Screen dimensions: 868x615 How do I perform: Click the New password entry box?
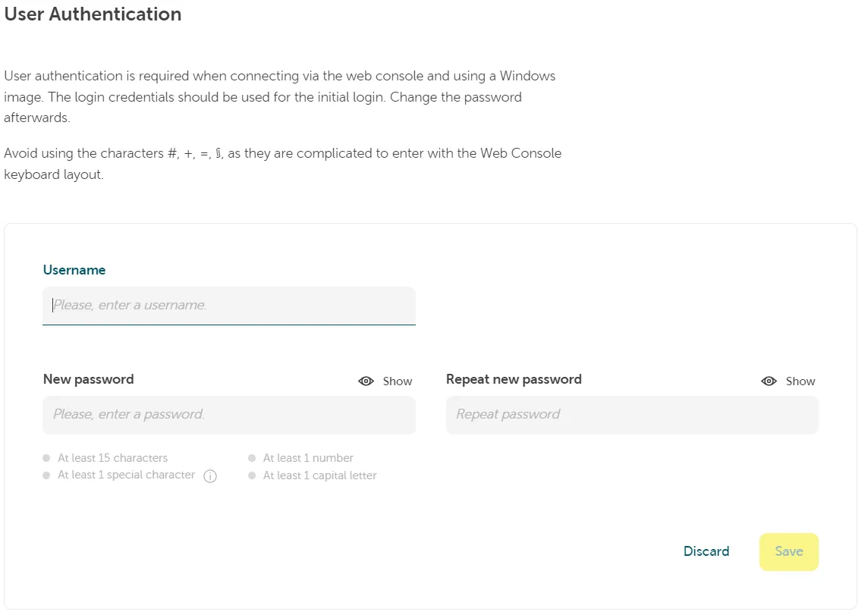[228, 415]
